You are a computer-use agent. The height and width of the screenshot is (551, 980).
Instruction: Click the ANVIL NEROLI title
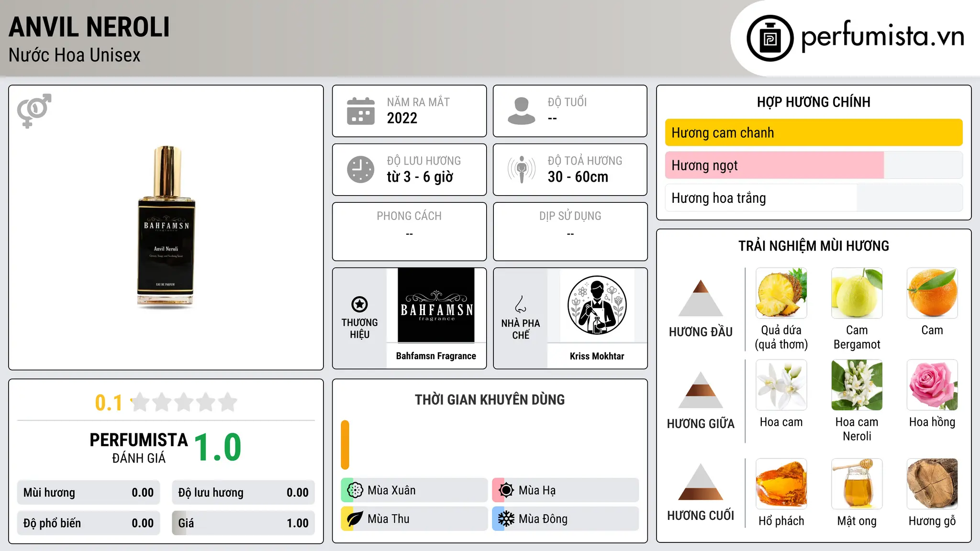click(x=89, y=27)
